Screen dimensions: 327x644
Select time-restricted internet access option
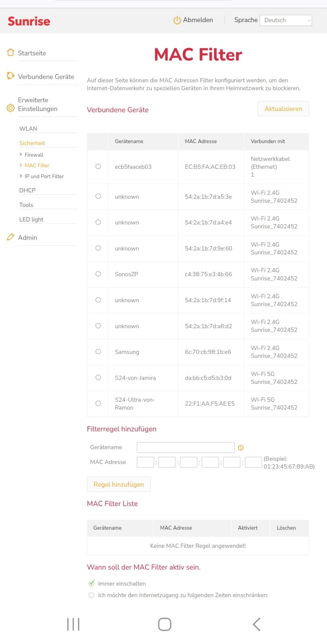91,595
